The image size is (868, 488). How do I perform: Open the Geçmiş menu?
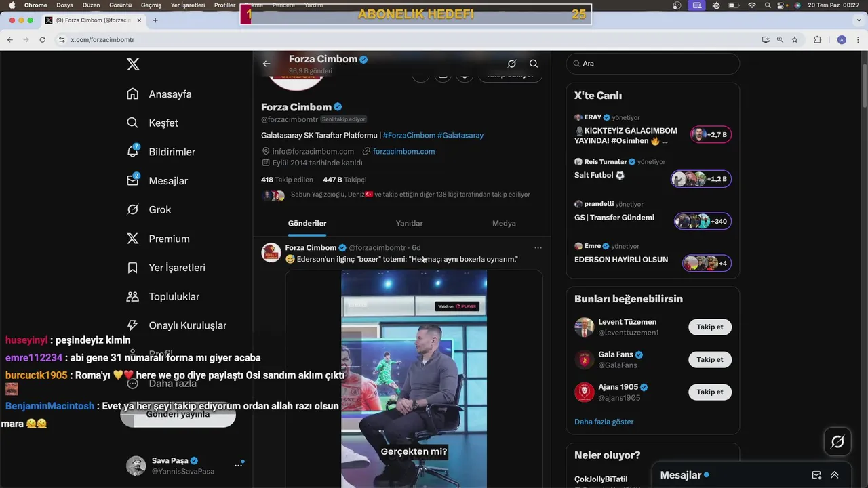tap(151, 5)
